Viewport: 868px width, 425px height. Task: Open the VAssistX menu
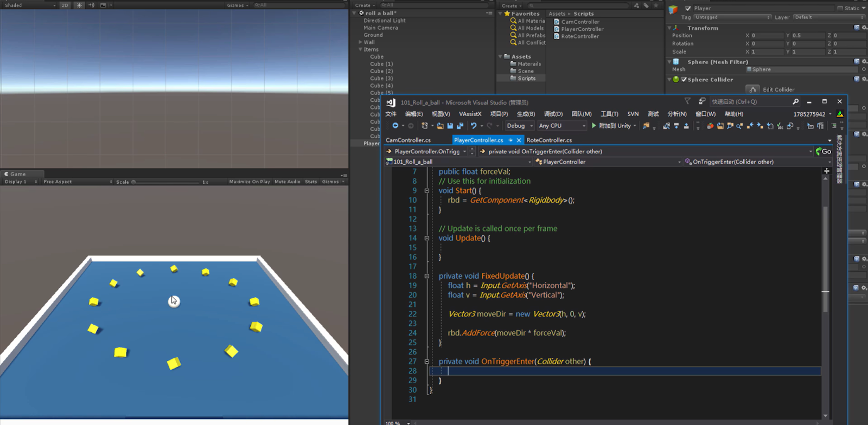(470, 114)
